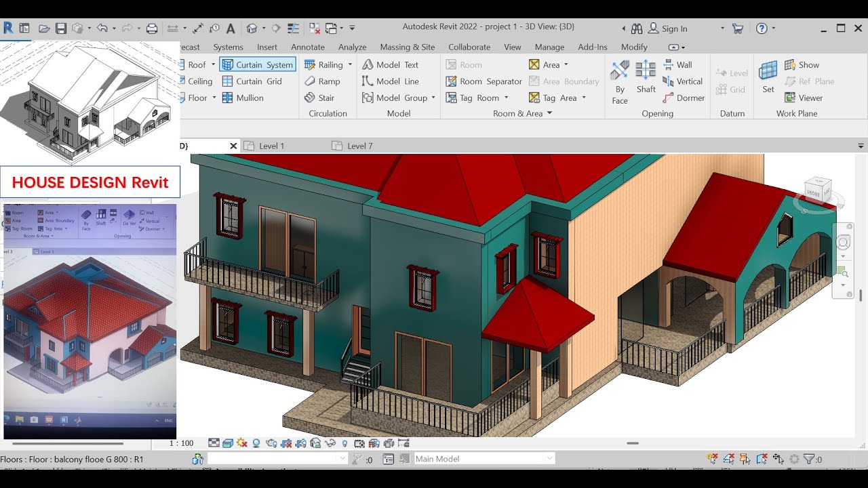This screenshot has width=868, height=488.
Task: Click the Print icon in quick access toolbar
Action: tap(152, 28)
